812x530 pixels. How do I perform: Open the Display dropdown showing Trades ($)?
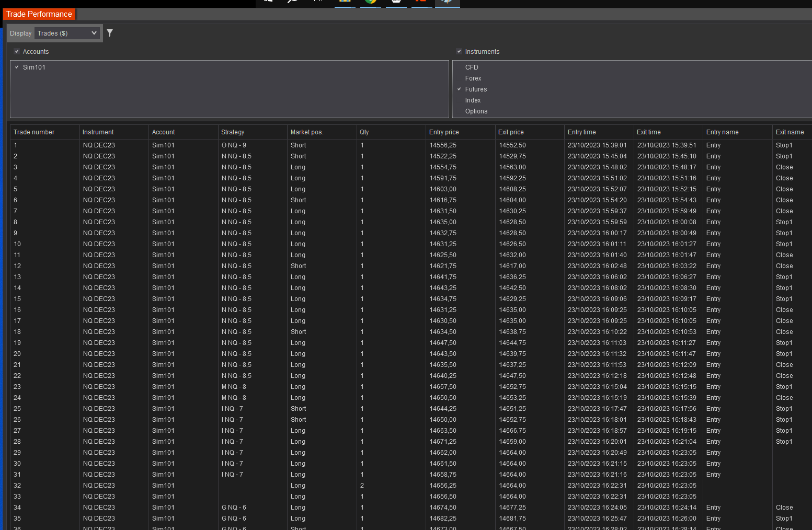pyautogui.click(x=67, y=33)
